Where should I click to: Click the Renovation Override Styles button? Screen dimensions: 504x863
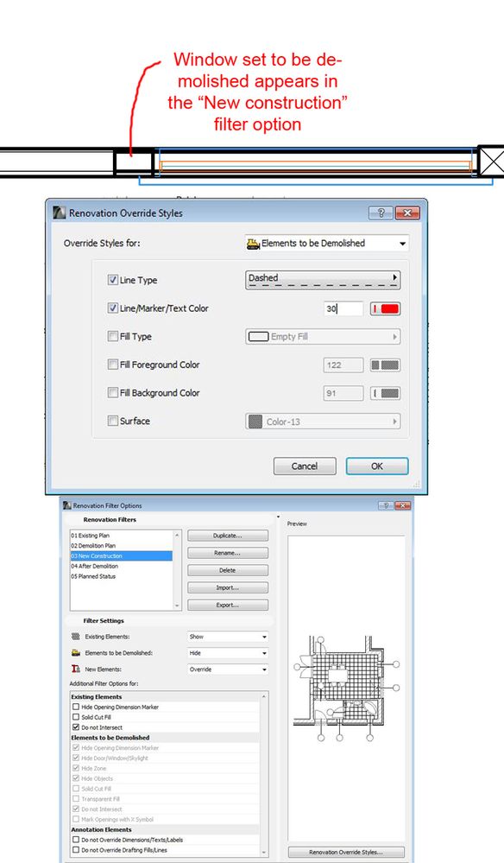346,852
